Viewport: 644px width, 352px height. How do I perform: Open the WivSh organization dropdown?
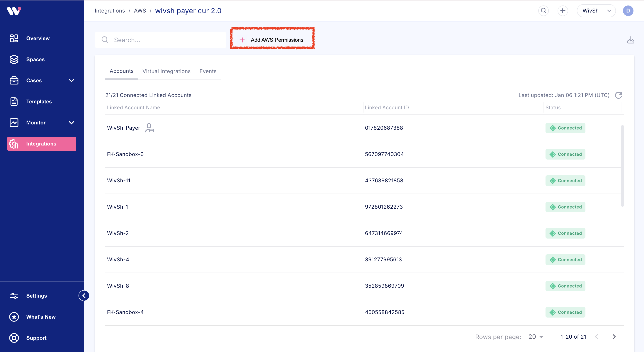(596, 11)
